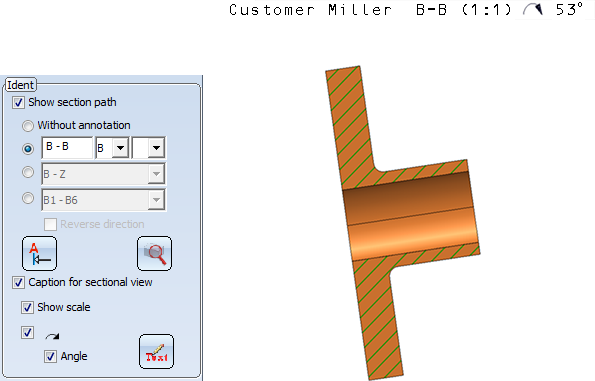This screenshot has width=595, height=381.
Task: Select the B - Z radio option
Action: pyautogui.click(x=28, y=172)
